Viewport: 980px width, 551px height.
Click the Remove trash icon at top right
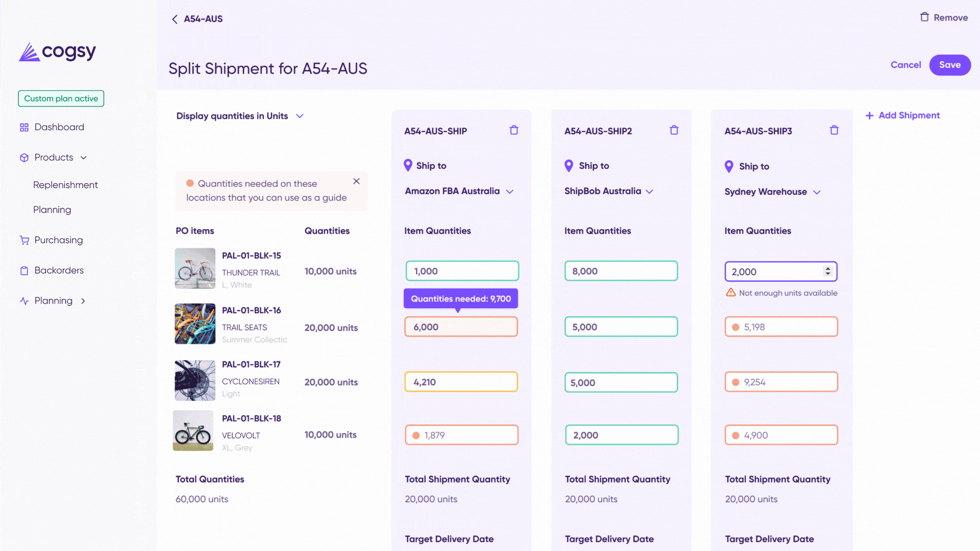924,17
